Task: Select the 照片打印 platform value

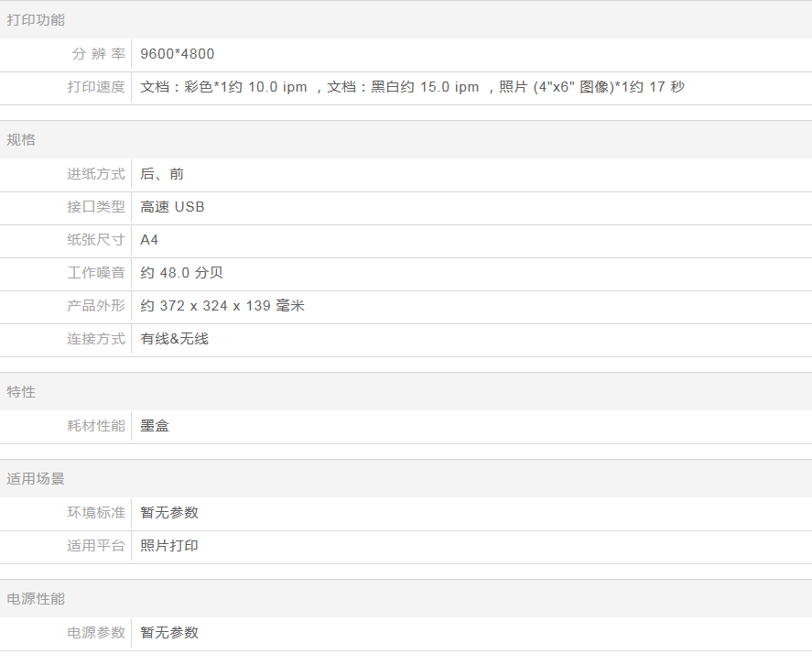Action: [x=169, y=546]
